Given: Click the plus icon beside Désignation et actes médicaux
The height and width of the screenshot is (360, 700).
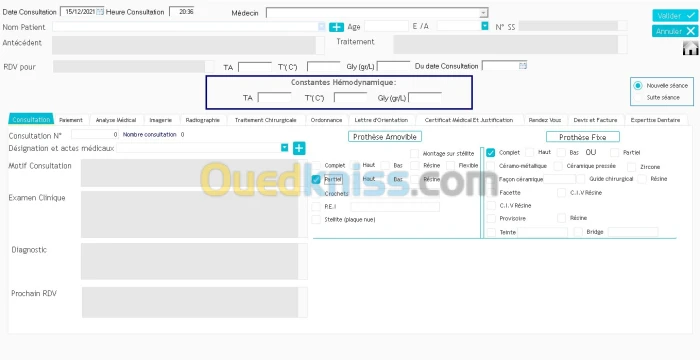Looking at the screenshot, I should [x=299, y=148].
